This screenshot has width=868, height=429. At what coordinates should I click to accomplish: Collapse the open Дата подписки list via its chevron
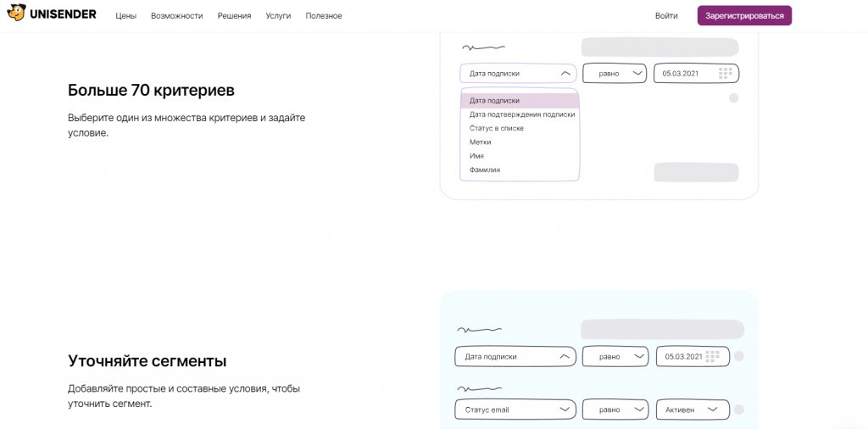click(x=565, y=74)
